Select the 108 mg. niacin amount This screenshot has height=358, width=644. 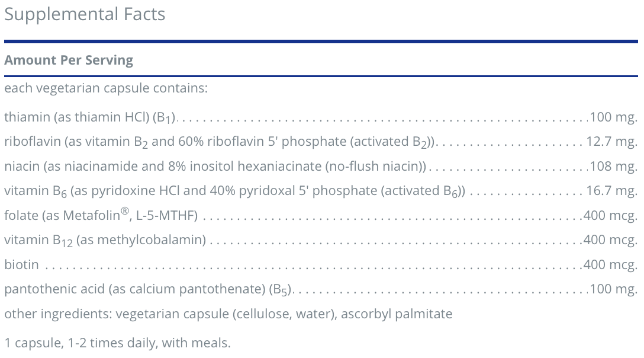tap(613, 167)
